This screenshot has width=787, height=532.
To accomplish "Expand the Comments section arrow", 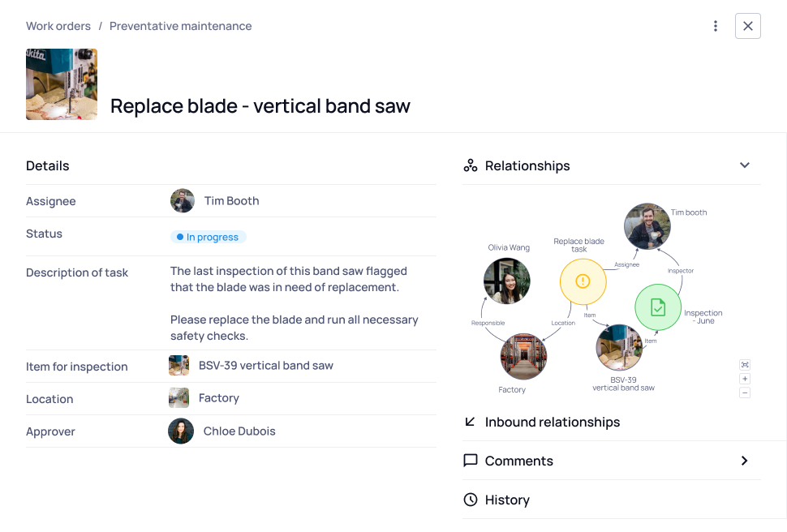I will pyautogui.click(x=745, y=461).
